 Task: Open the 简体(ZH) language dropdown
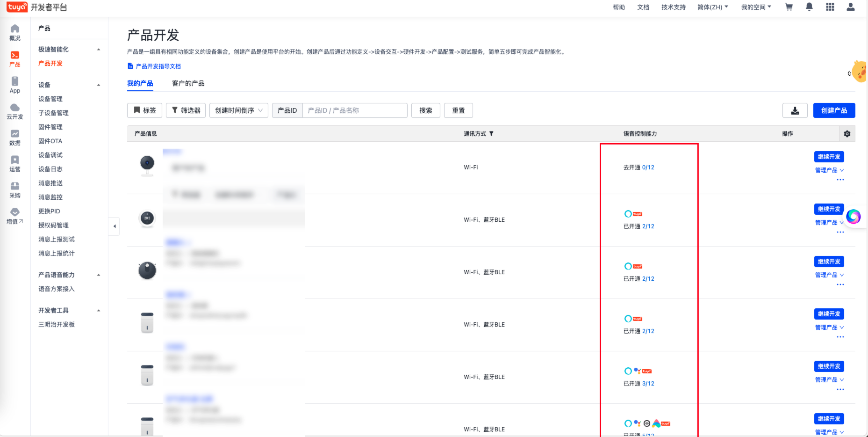(x=712, y=7)
